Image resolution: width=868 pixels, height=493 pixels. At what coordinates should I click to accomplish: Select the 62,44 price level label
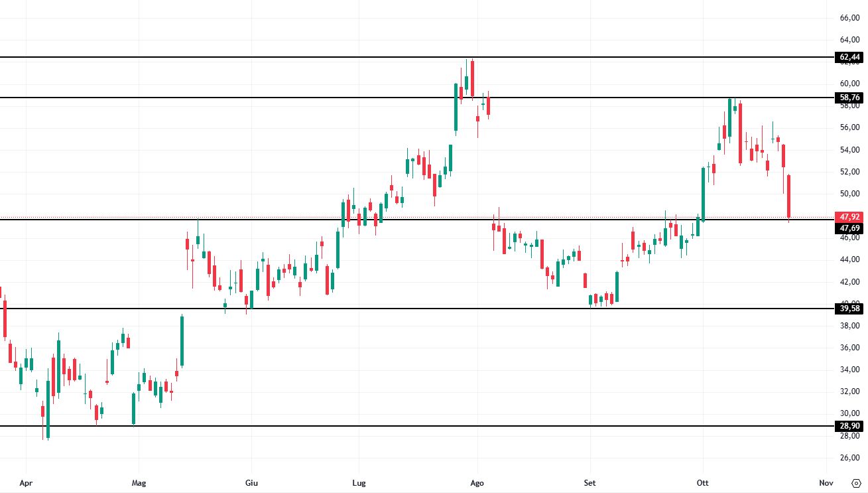click(850, 58)
